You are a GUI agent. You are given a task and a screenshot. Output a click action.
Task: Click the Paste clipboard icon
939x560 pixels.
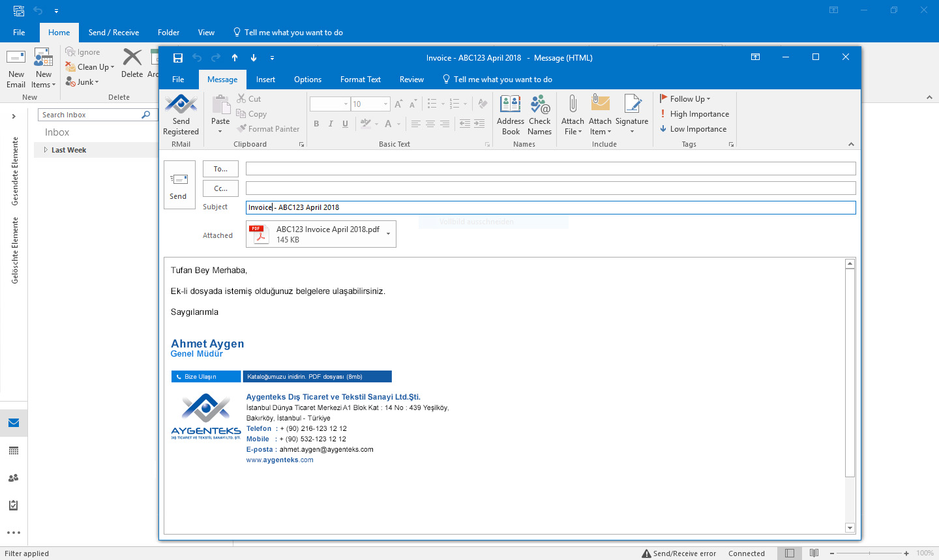pyautogui.click(x=221, y=104)
